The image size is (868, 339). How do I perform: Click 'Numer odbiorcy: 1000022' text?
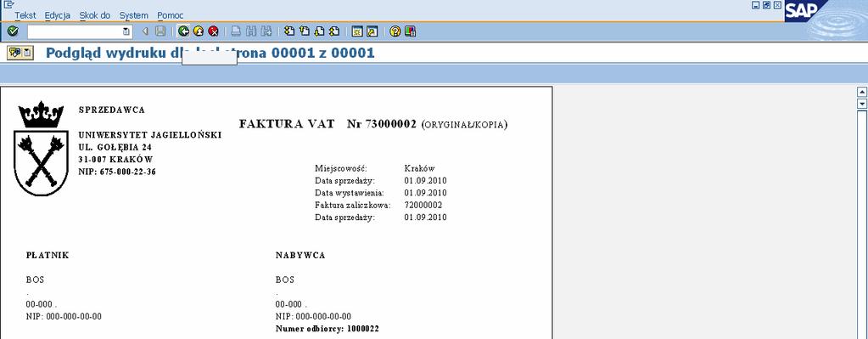click(x=328, y=329)
